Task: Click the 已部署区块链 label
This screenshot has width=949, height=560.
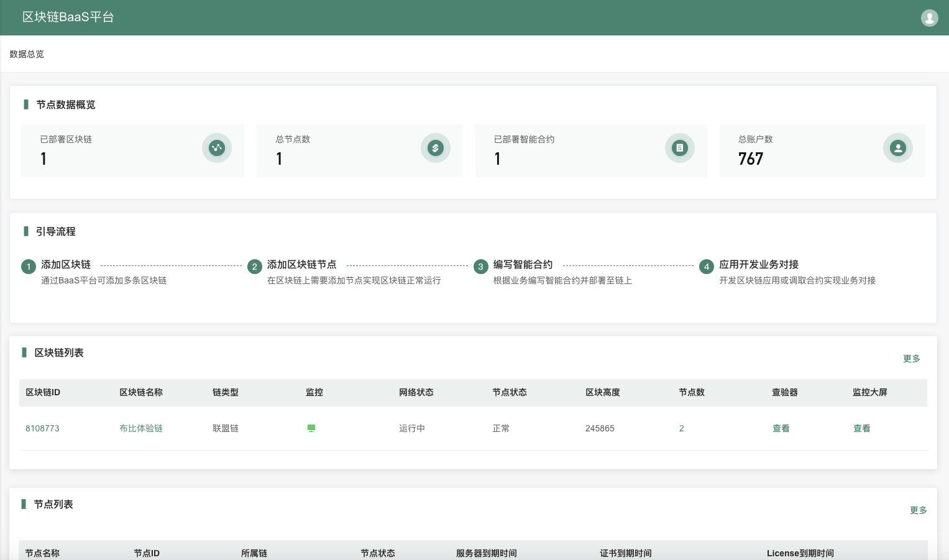Action: tap(66, 139)
